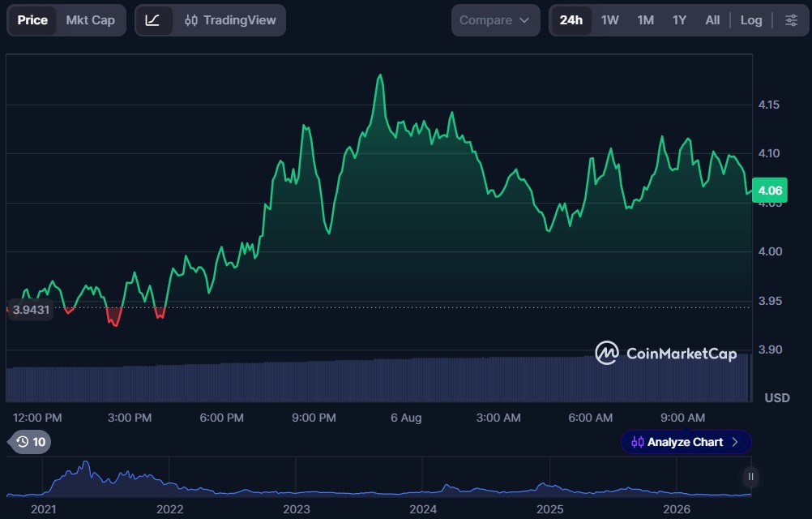Click 2021 on the history timeline
The height and width of the screenshot is (519, 812).
point(44,509)
